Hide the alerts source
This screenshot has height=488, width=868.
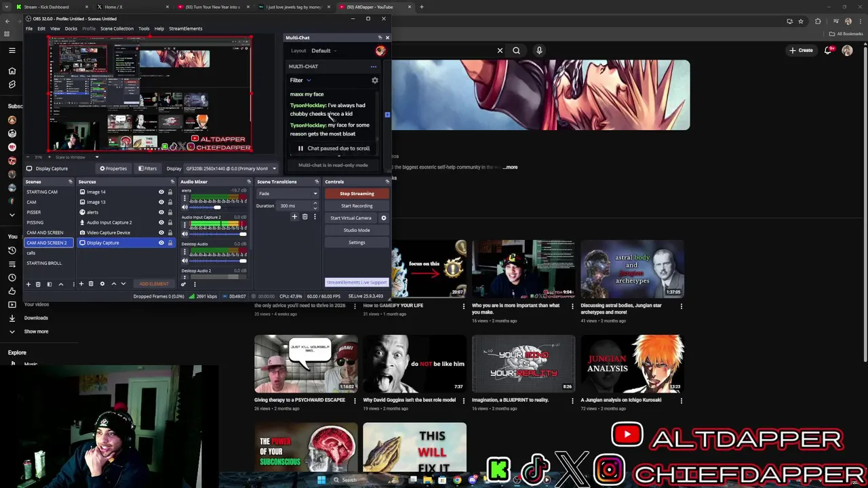[x=161, y=212]
